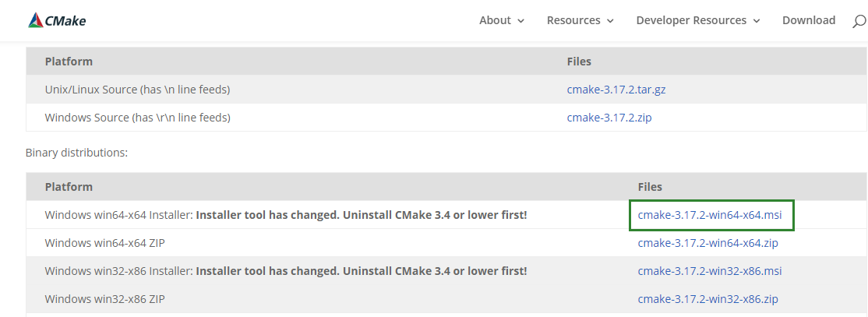Download cmake-3.17.2-win32-x86.msi installer
The height and width of the screenshot is (317, 868).
point(710,271)
